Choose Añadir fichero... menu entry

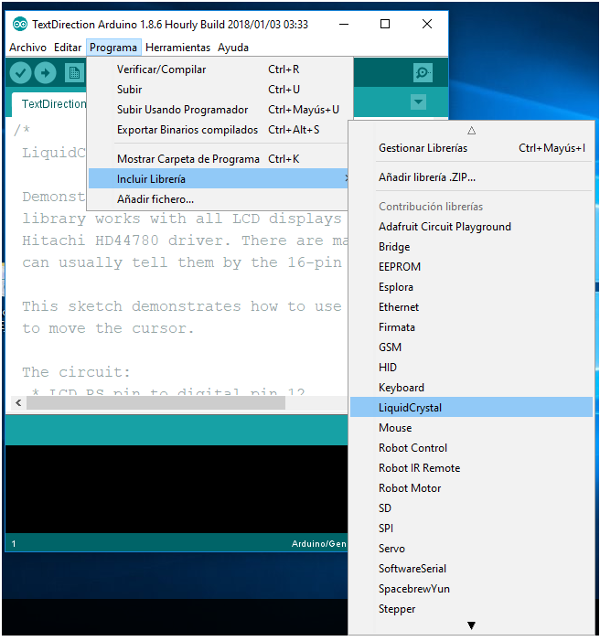click(x=218, y=199)
